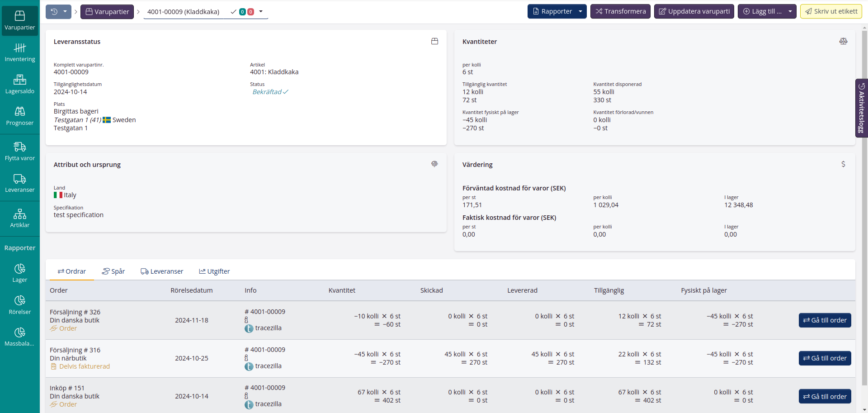Open Artiklar in the sidebar
Image resolution: width=868 pixels, height=413 pixels.
20,218
